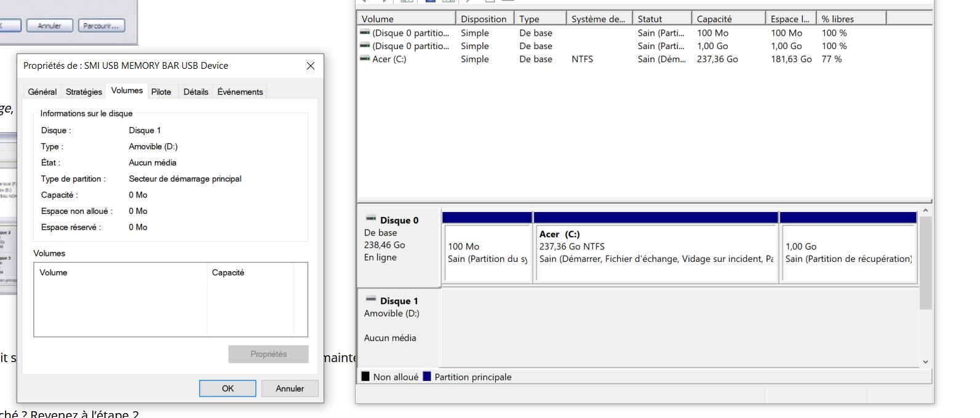Click the Disque 0 drive icon
The image size is (980, 418).
pos(370,218)
